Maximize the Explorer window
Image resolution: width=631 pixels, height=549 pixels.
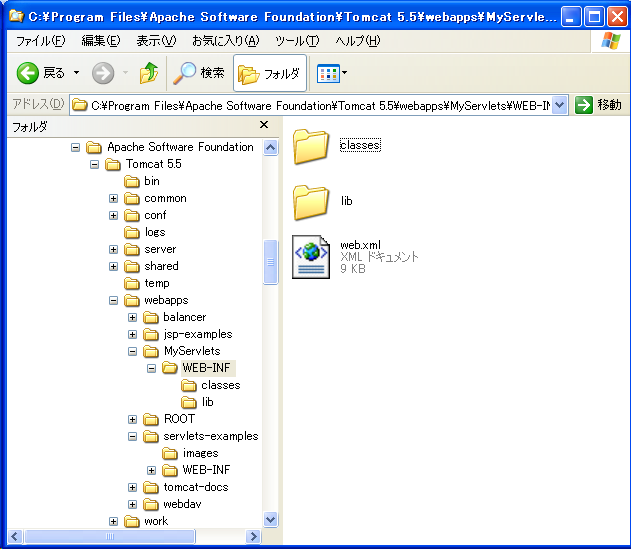point(594,17)
